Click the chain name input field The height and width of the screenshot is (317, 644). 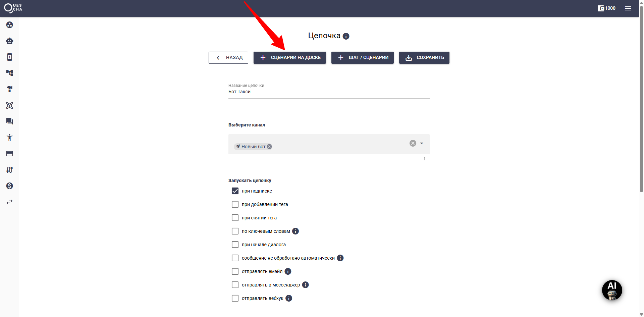coord(329,92)
